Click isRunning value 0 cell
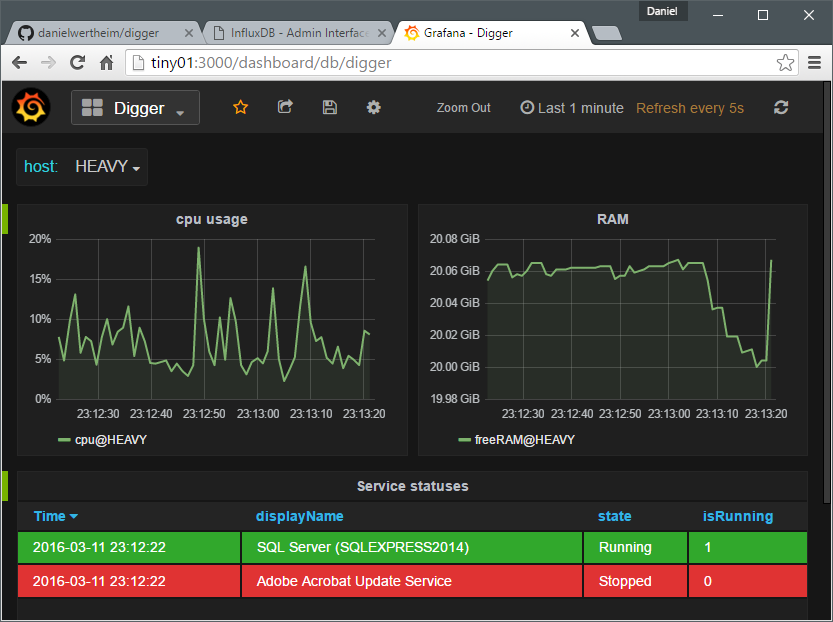Image resolution: width=833 pixels, height=622 pixels. pyautogui.click(x=748, y=581)
